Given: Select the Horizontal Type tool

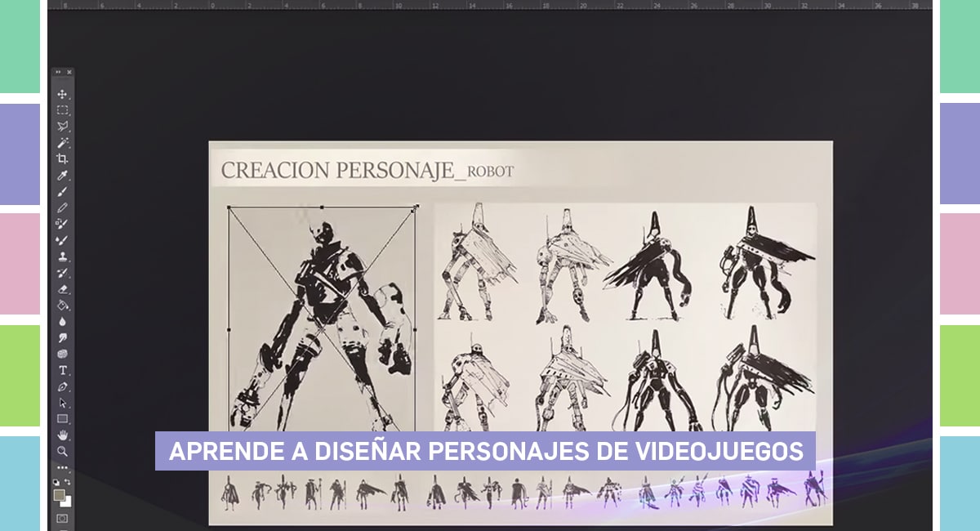Looking at the screenshot, I should (x=62, y=370).
